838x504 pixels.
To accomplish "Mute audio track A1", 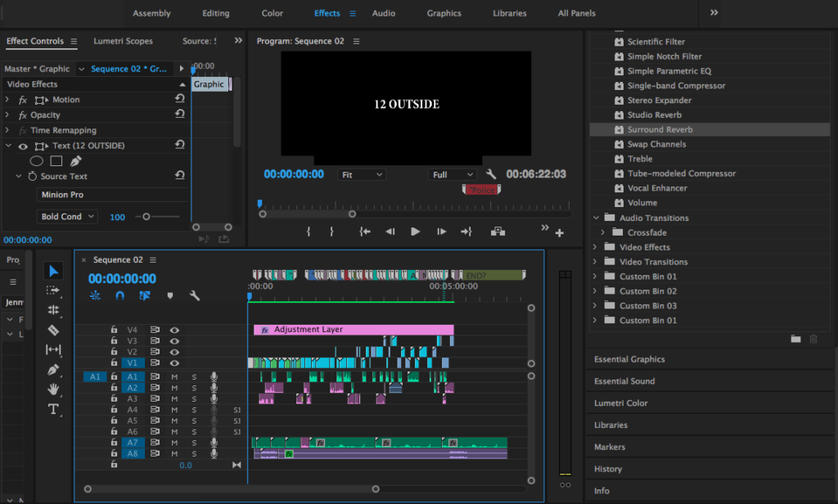I will pyautogui.click(x=174, y=376).
